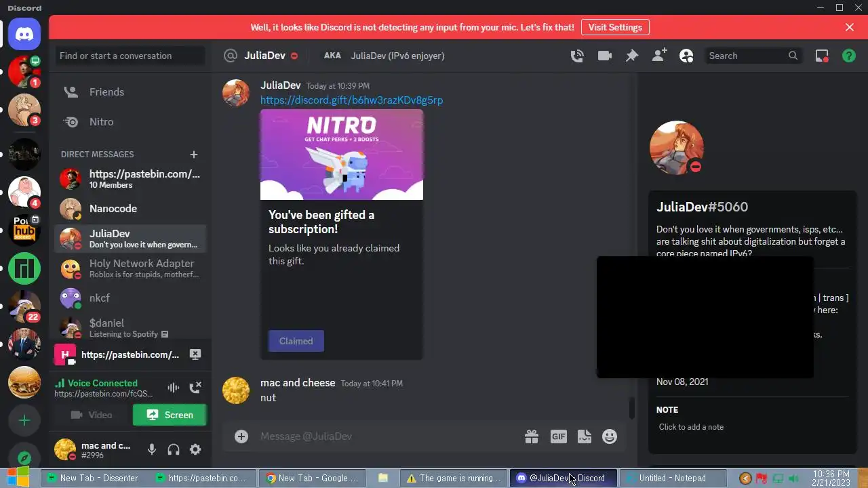Screen dimensions: 868x488
Task: Click the chat scrollbar thumb
Action: point(631,408)
